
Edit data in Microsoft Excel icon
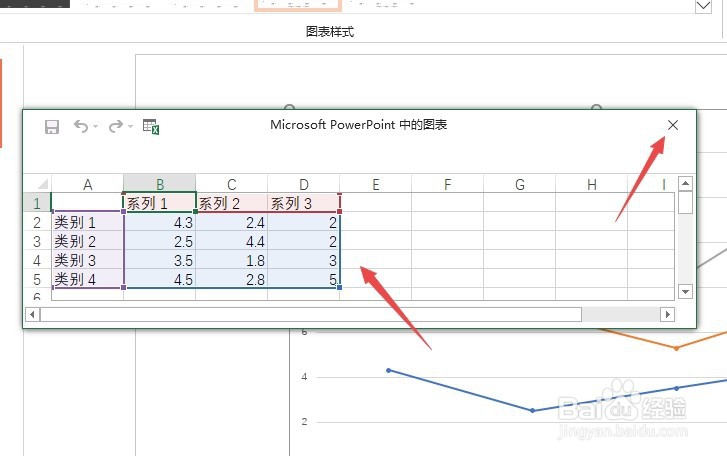pyautogui.click(x=151, y=127)
